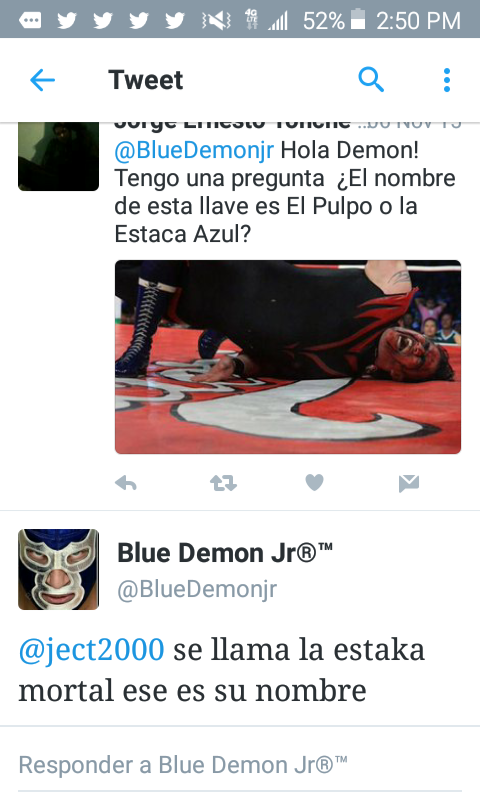This screenshot has height=800, width=480.
Task: Tap the first Twitter notification bird icon
Action: click(67, 20)
